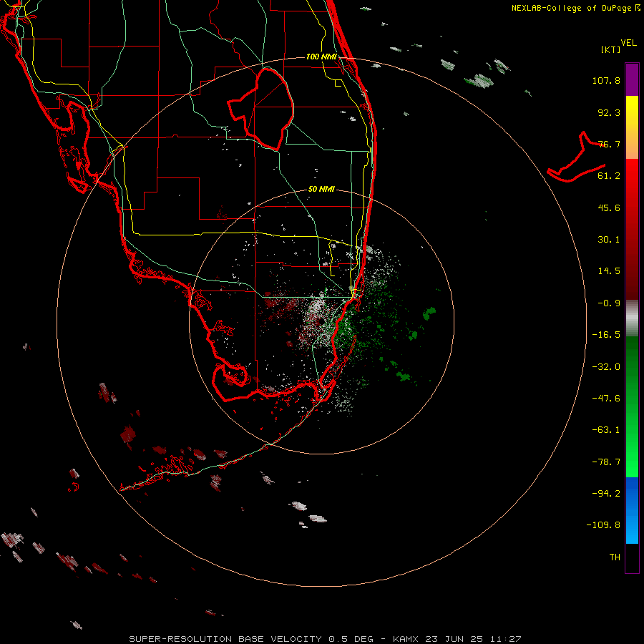Screen dimensions: 644x644
Task: Select the 30.1 scale value
Action: point(609,240)
